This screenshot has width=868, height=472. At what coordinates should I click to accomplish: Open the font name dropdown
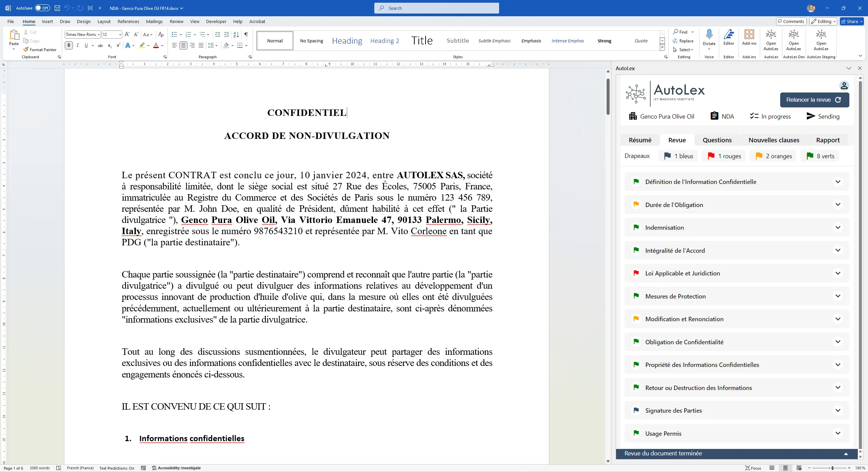(99, 35)
